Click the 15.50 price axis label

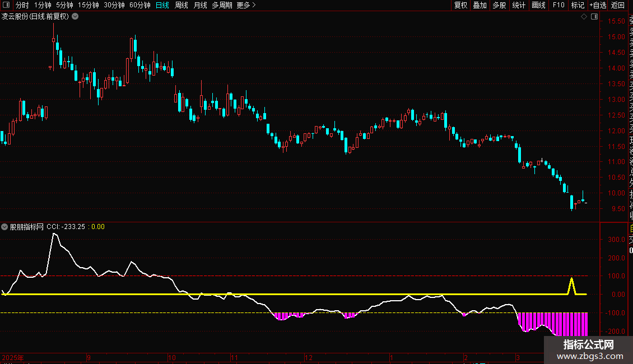(616, 21)
